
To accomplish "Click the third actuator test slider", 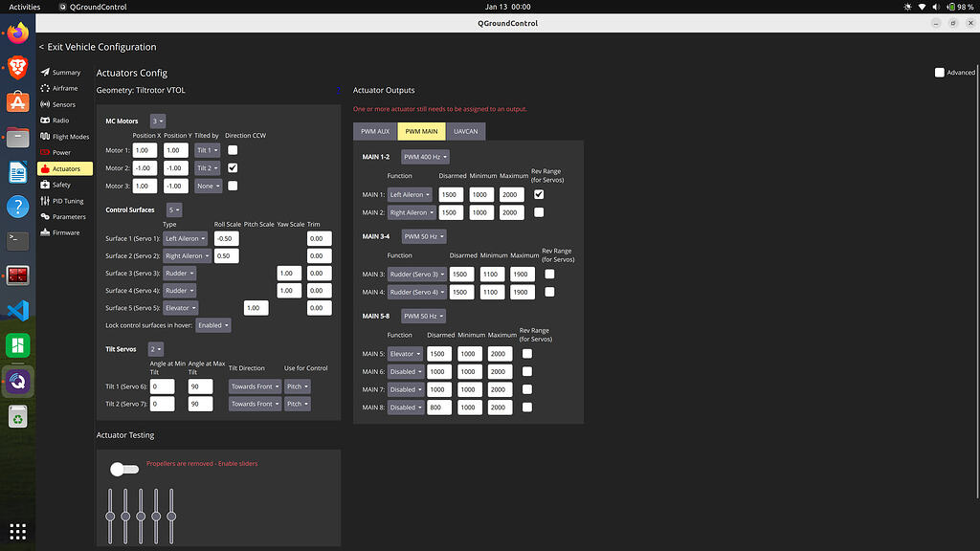I will click(141, 516).
